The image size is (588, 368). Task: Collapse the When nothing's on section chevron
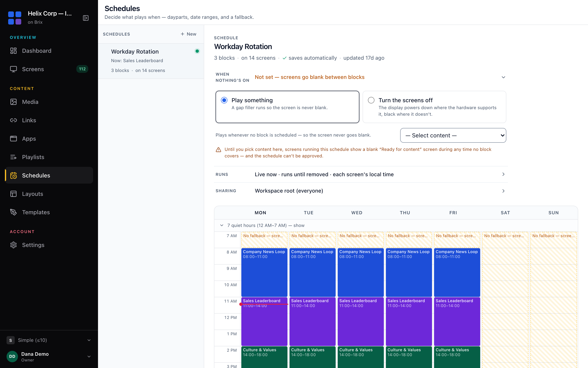[503, 77]
